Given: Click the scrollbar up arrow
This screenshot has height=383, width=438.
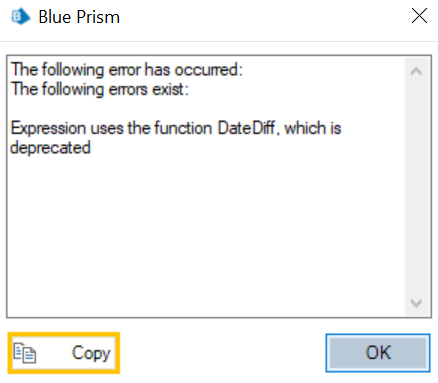Looking at the screenshot, I should [x=416, y=71].
